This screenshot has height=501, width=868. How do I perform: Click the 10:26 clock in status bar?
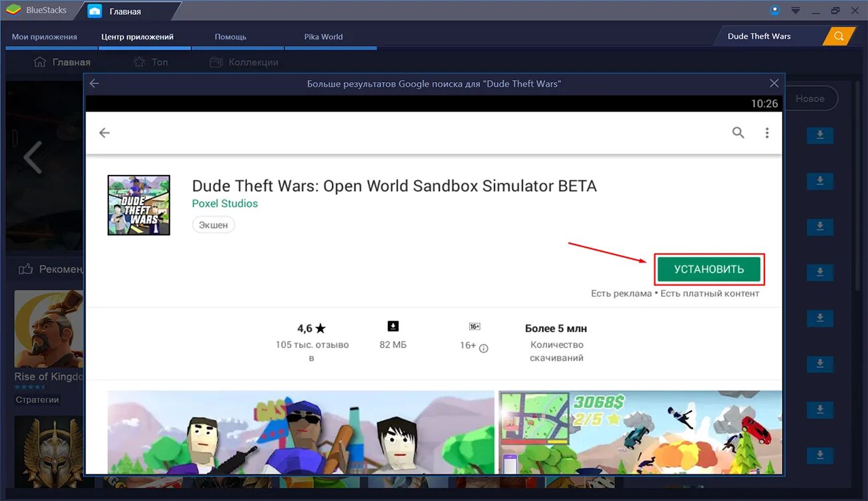[x=765, y=104]
